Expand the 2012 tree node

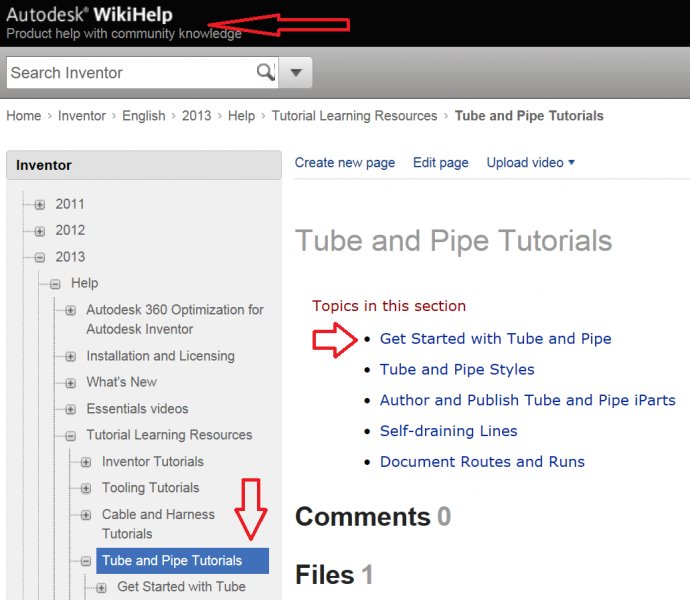pos(40,231)
